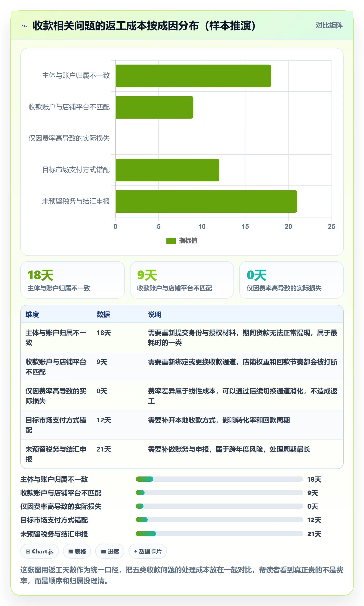Click the 目标市场支付方式错配 chart bar
364x606 pixels.
(167, 170)
